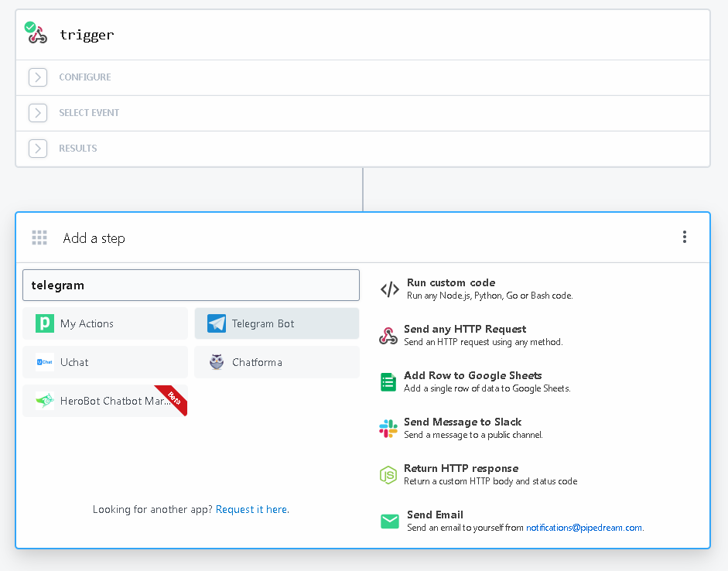The height and width of the screenshot is (571, 728).
Task: Click the Telegram paper plane icon
Action: [217, 323]
